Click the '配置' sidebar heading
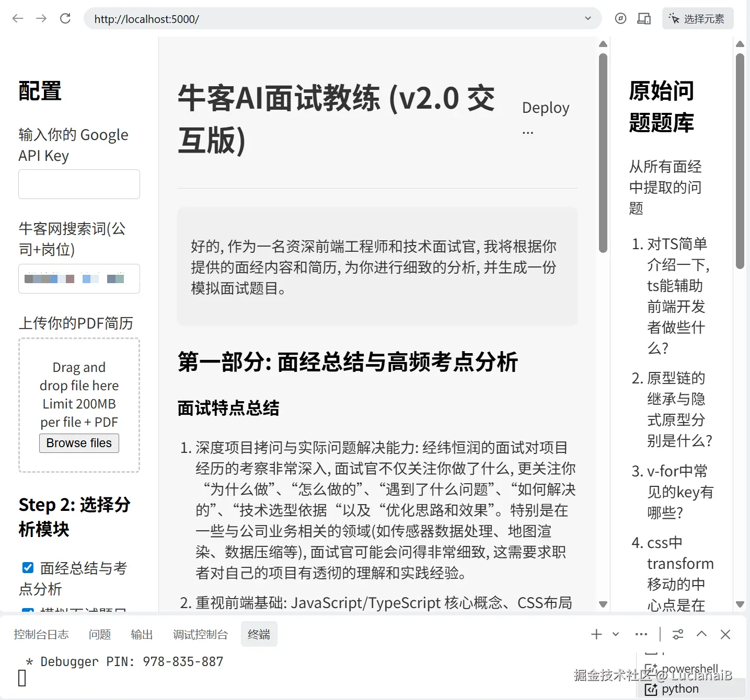The height and width of the screenshot is (700, 750). [x=40, y=91]
